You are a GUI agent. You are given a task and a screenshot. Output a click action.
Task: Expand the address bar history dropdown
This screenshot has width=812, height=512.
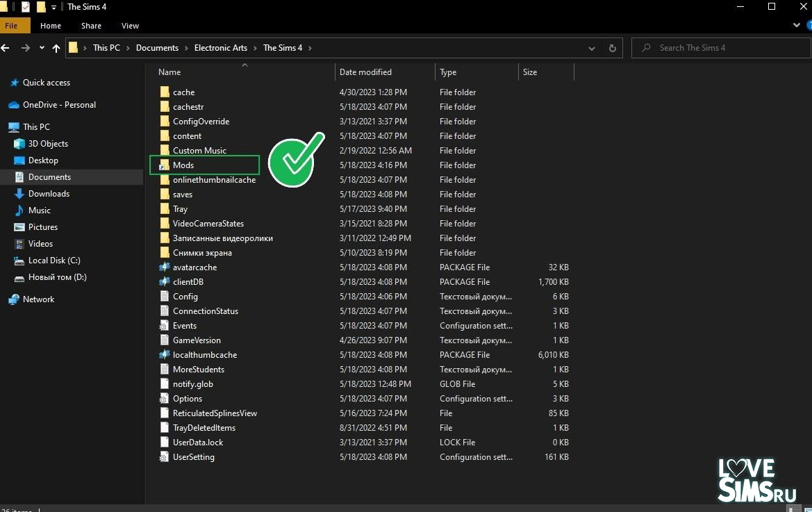pyautogui.click(x=591, y=48)
